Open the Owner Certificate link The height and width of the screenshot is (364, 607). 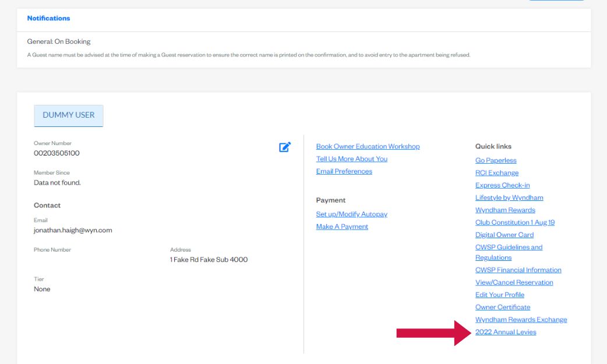503,308
